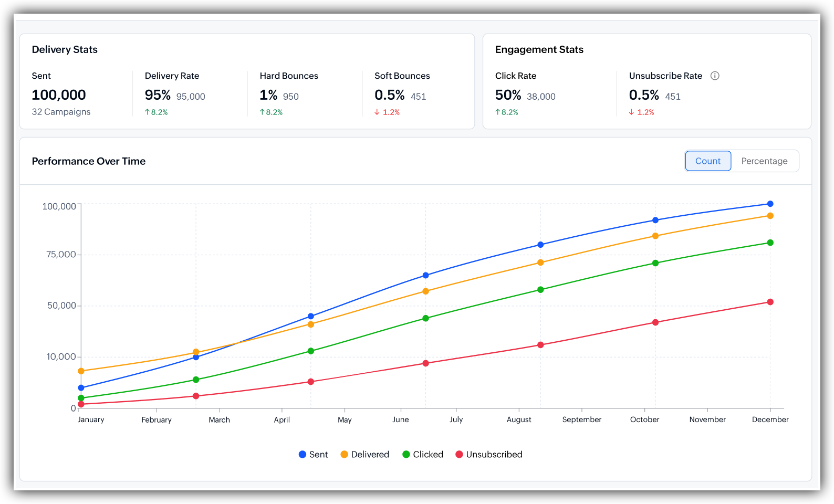
Task: Toggle the Clicked legend series
Action: [x=423, y=455]
